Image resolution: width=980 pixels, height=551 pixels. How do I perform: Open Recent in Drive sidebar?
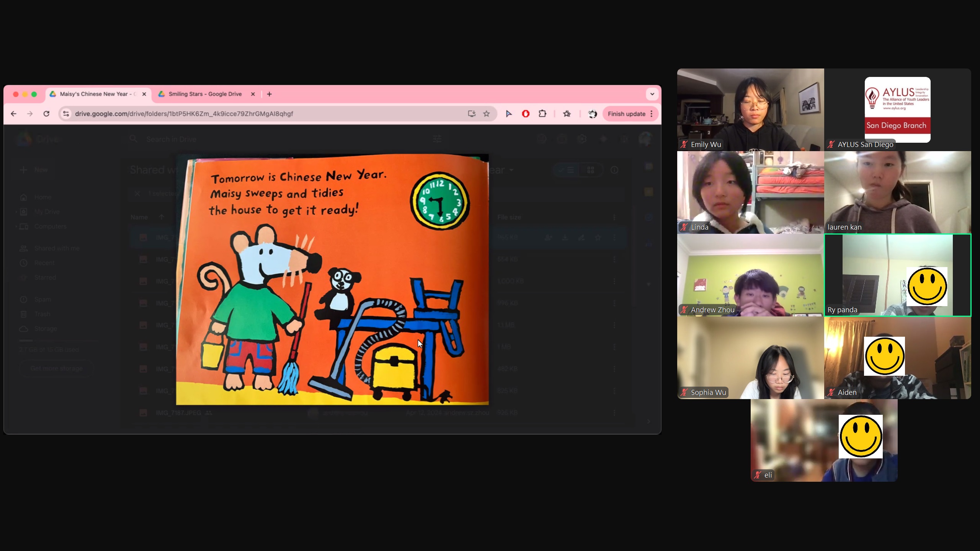pos(44,263)
